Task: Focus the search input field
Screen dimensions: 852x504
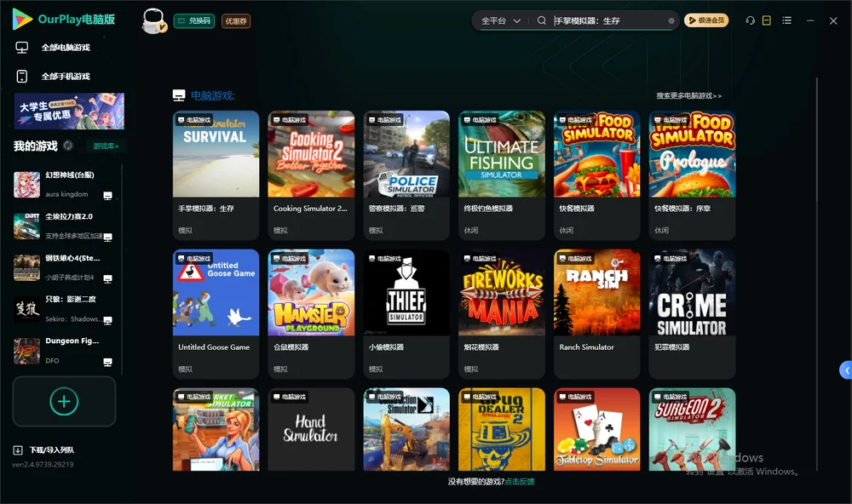Action: pos(609,20)
